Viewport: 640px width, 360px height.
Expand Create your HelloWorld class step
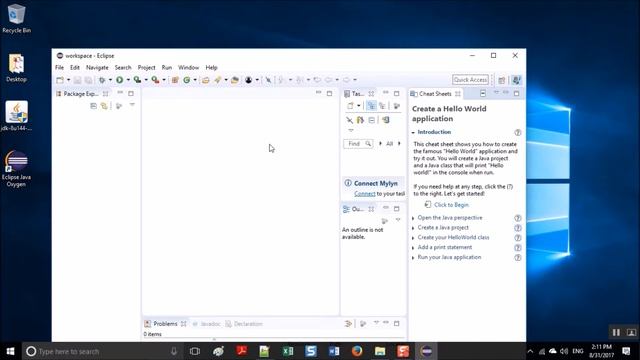click(x=413, y=238)
